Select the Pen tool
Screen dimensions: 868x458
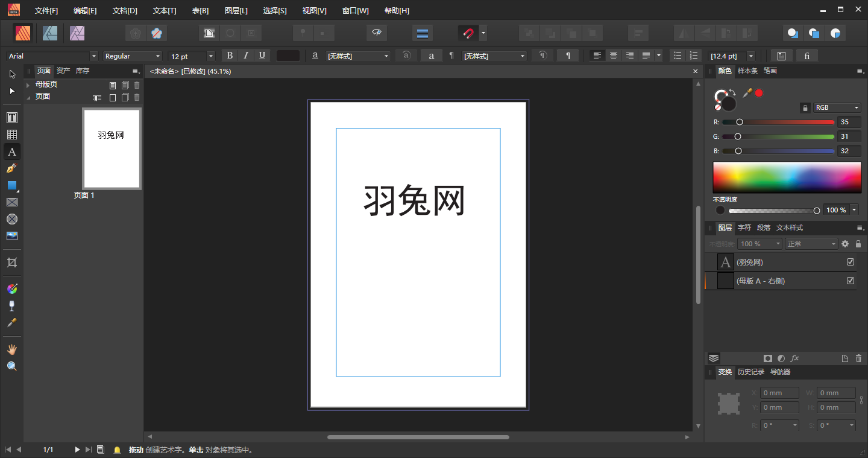coord(12,168)
